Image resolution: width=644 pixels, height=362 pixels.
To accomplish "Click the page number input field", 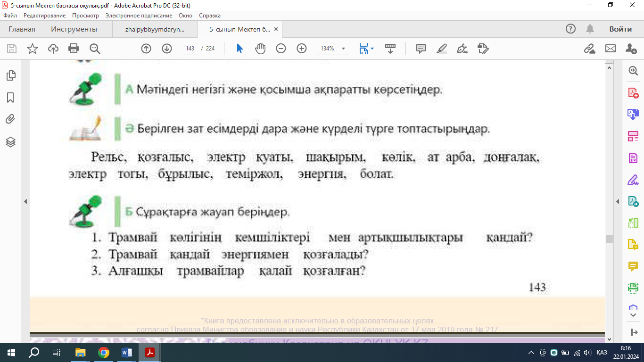I will click(190, 49).
